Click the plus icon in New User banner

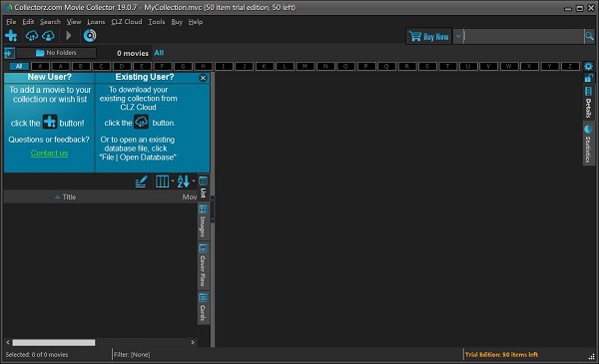click(50, 122)
